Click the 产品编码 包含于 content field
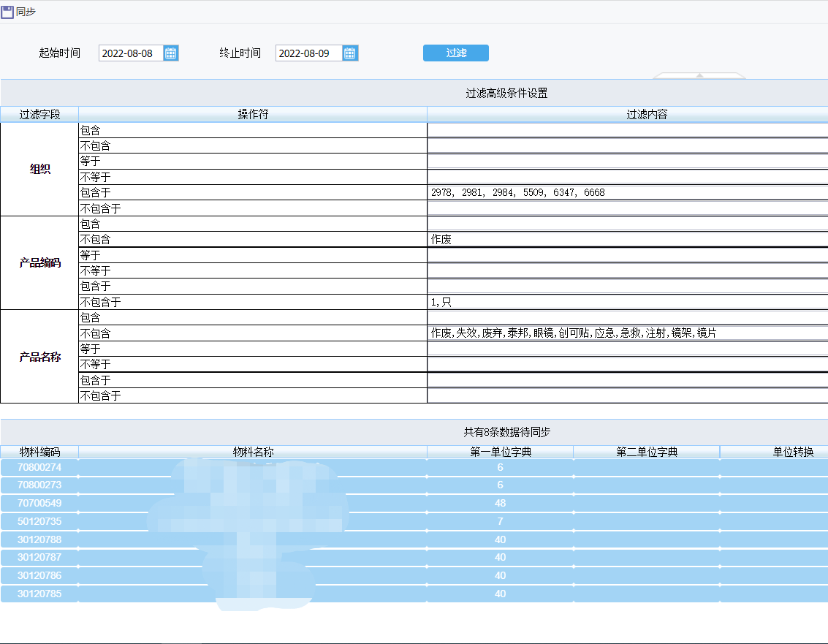 (628, 287)
